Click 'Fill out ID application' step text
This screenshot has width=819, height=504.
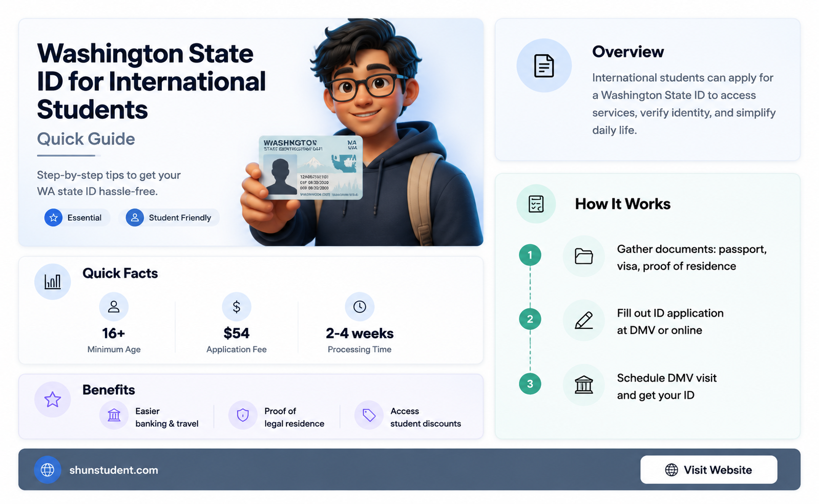click(670, 322)
